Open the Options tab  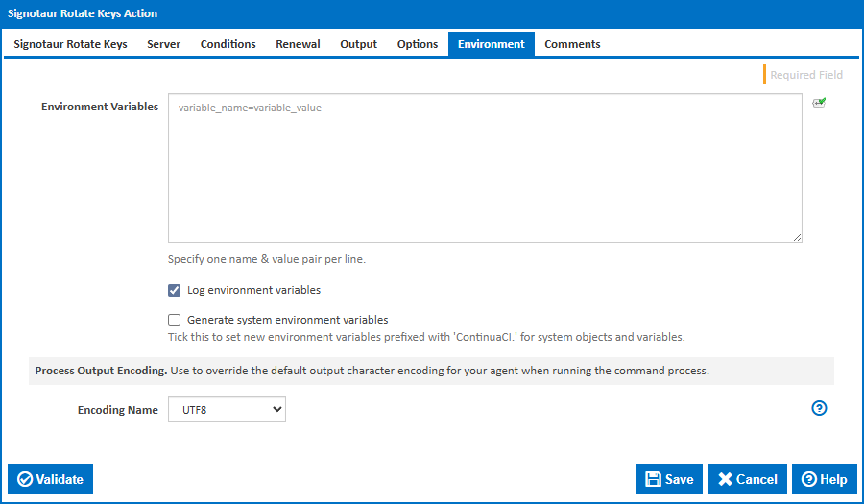[x=418, y=44]
